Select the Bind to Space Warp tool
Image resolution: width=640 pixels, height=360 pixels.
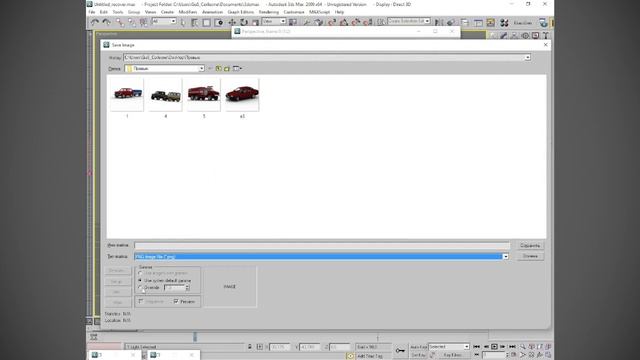[x=143, y=22]
